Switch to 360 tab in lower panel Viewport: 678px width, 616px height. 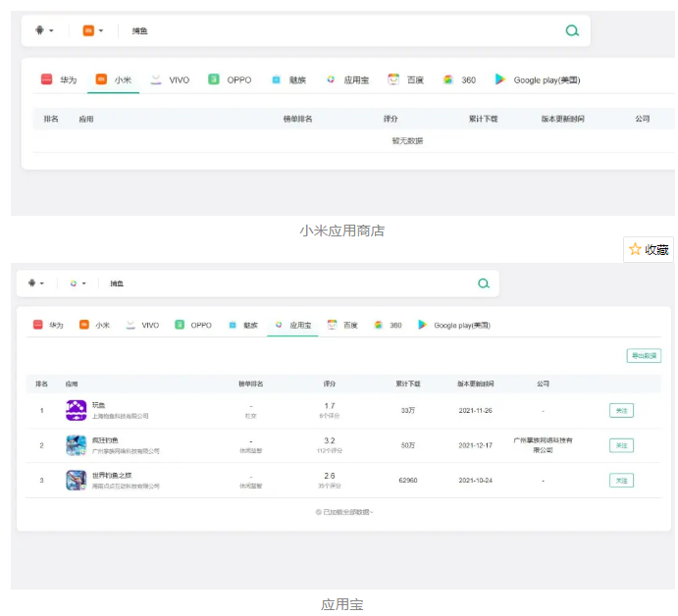tap(388, 325)
